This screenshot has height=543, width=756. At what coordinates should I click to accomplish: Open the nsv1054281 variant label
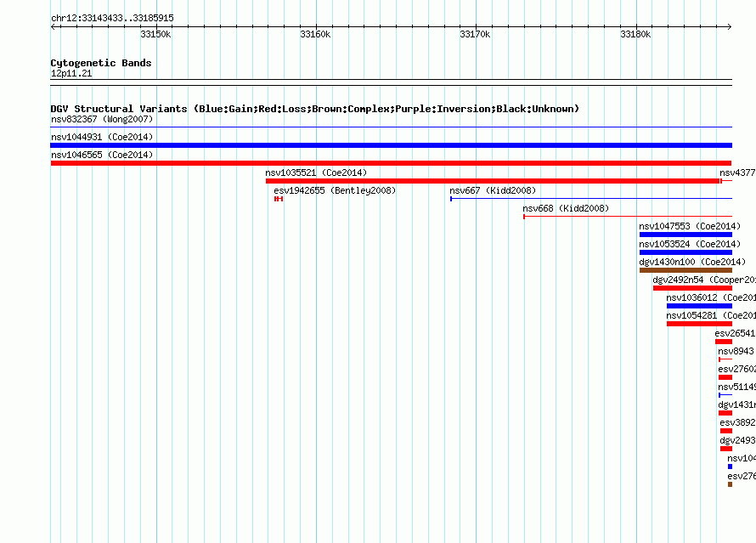(711, 315)
